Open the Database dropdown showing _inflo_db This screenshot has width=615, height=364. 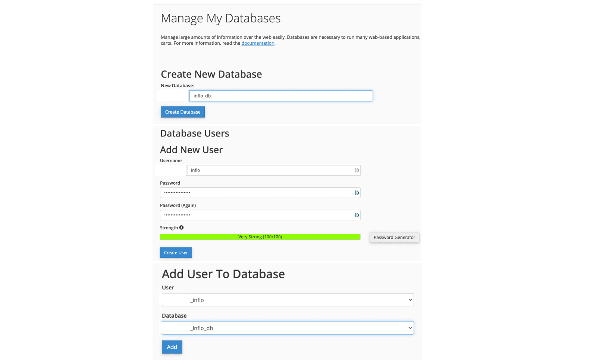[x=287, y=328]
